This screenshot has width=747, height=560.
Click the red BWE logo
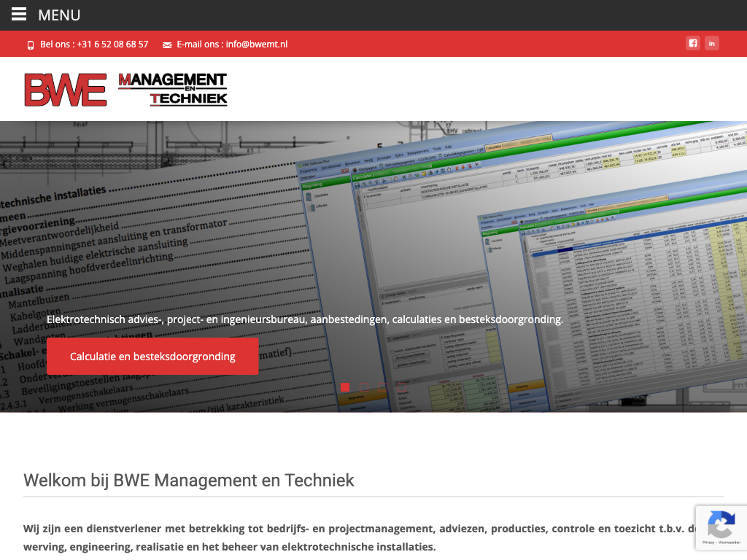point(66,90)
